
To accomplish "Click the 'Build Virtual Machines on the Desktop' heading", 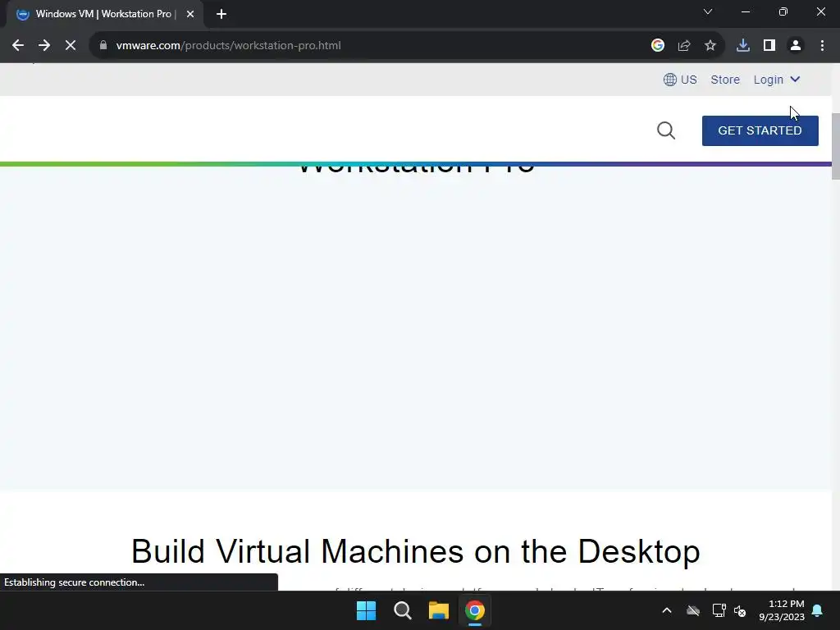I will pyautogui.click(x=416, y=551).
